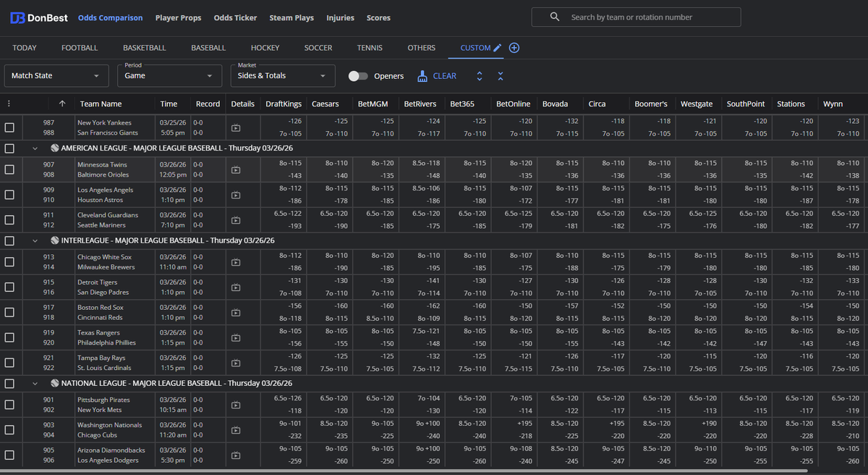Viewport: 868px width, 475px height.
Task: Switch to the Football tab
Action: point(80,48)
